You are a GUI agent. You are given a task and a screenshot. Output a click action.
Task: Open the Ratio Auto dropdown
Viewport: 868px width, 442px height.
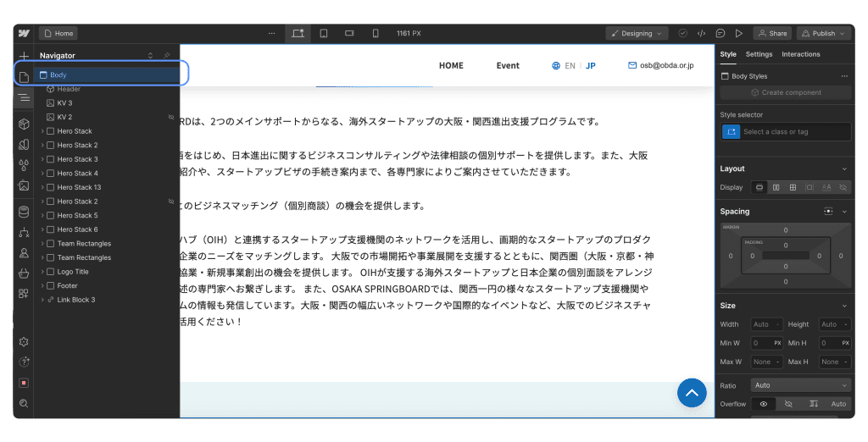(x=800, y=385)
